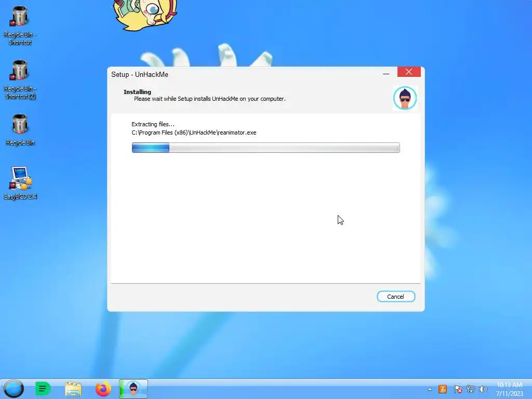
Task: Close the Setup - UnHackMe window
Action: (x=409, y=72)
